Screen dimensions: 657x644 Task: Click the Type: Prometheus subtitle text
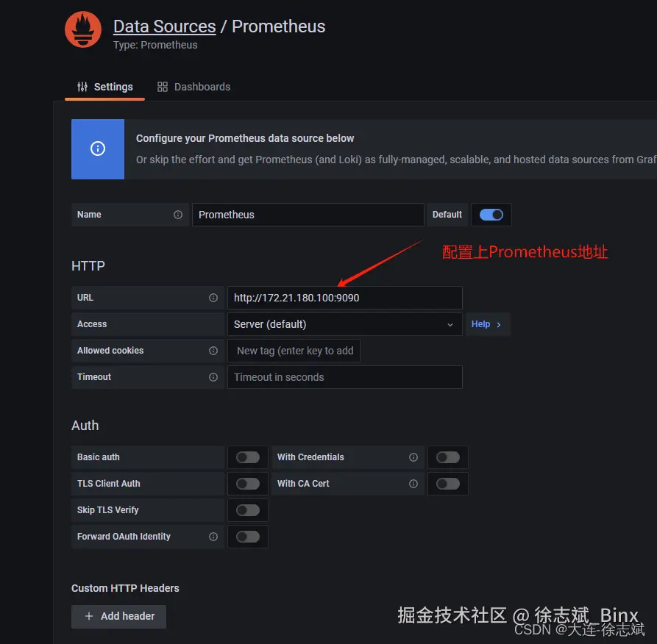pyautogui.click(x=155, y=45)
